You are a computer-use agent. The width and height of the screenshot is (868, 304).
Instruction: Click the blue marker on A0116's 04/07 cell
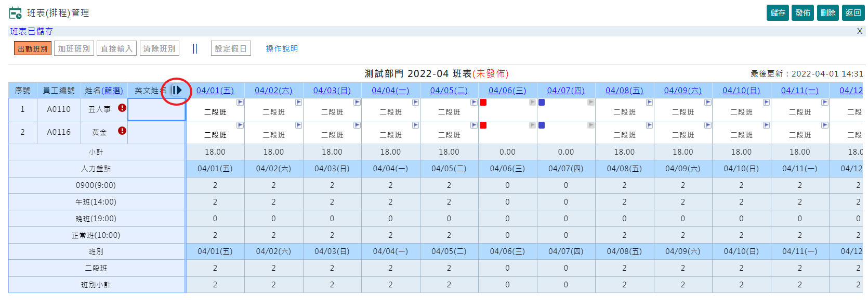[542, 125]
